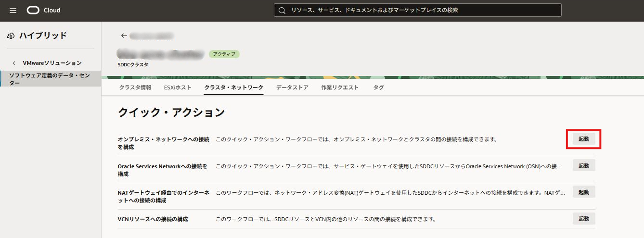Switch to the クラスタ情報 tab
This screenshot has width=644, height=238.
(x=135, y=88)
